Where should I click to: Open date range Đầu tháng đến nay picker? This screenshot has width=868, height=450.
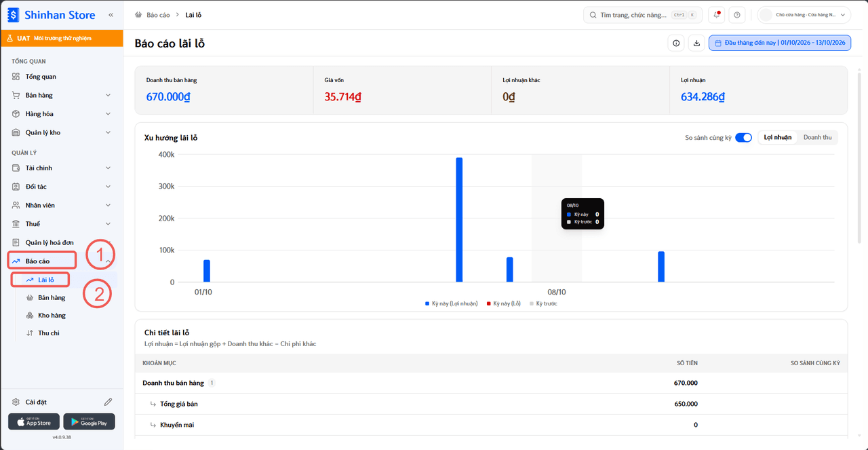coord(780,43)
